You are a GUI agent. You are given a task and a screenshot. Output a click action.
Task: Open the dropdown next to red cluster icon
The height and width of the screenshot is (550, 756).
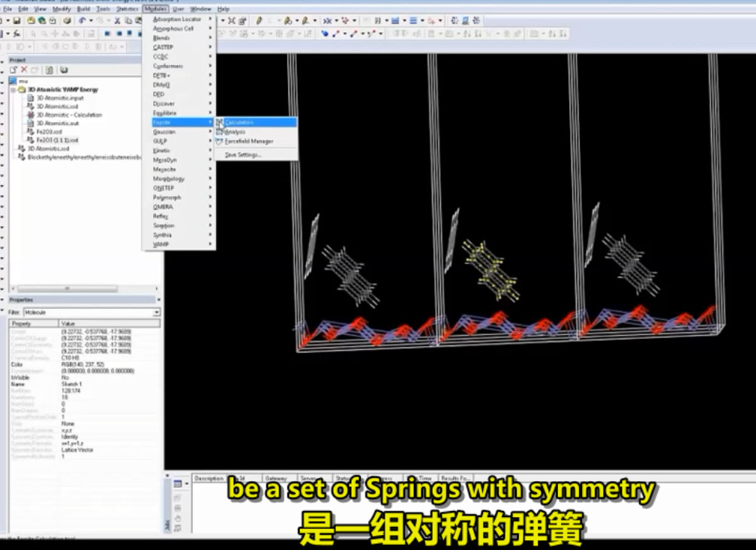pyautogui.click(x=354, y=20)
